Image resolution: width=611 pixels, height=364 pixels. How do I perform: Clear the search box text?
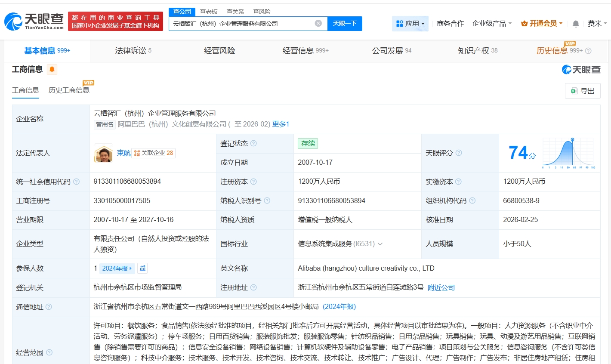click(x=318, y=23)
